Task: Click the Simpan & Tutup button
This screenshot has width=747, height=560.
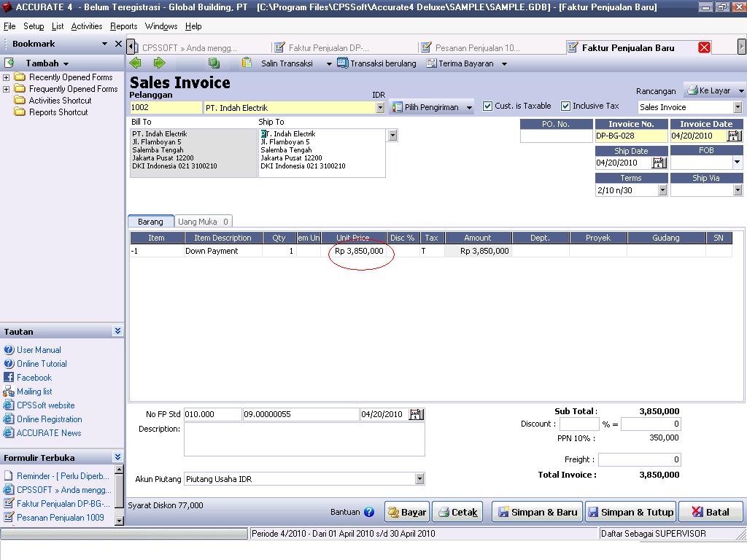Action: tap(630, 511)
